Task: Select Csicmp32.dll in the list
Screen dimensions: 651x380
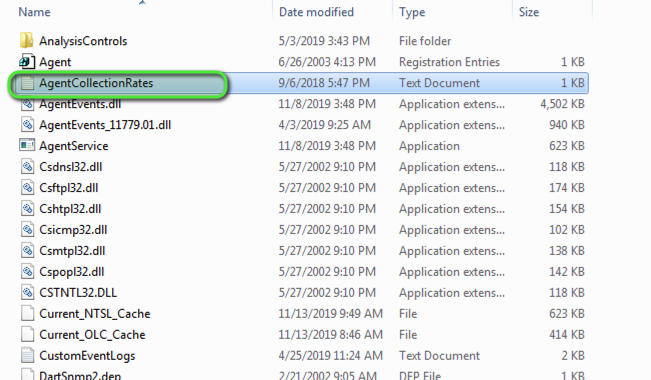Action: pyautogui.click(x=73, y=230)
